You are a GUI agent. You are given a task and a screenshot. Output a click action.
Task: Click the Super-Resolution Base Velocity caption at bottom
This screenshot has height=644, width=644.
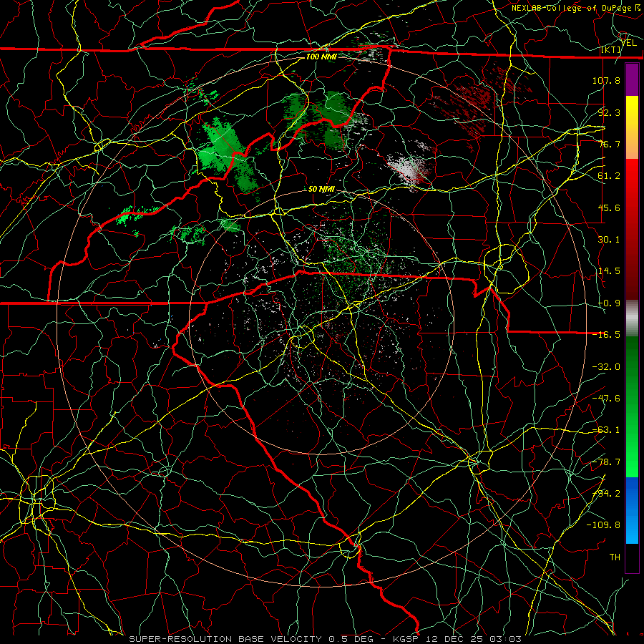click(x=326, y=639)
